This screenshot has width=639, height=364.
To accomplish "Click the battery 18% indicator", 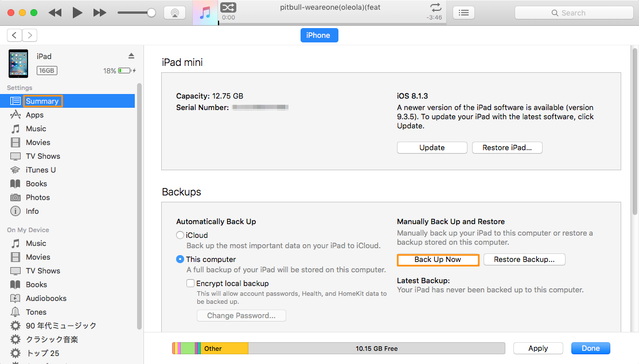I will pyautogui.click(x=119, y=71).
